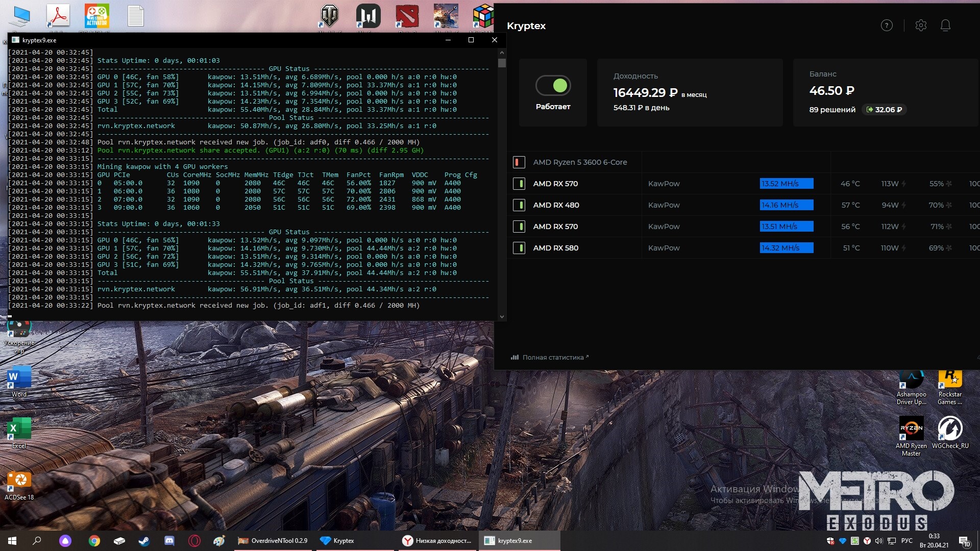Viewport: 980px width, 551px height.
Task: Toggle AMD RX 480 device indicator
Action: (x=519, y=205)
